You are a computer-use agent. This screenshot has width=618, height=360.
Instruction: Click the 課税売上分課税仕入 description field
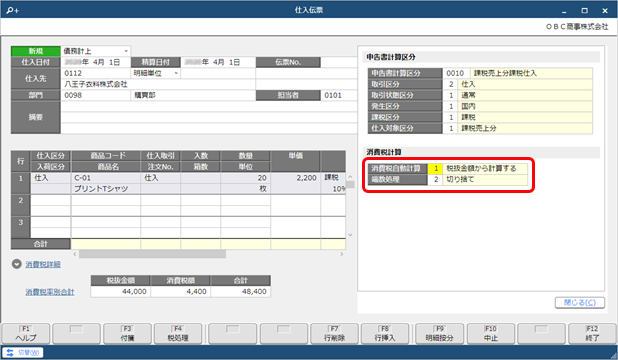pos(531,73)
